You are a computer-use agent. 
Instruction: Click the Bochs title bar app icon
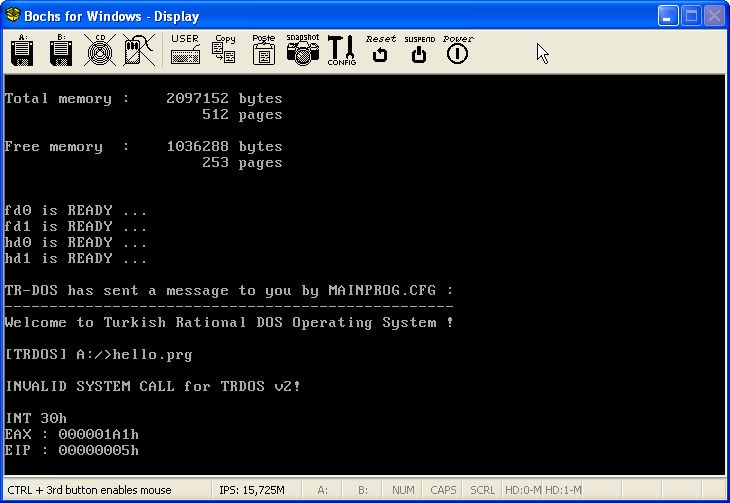coord(13,15)
